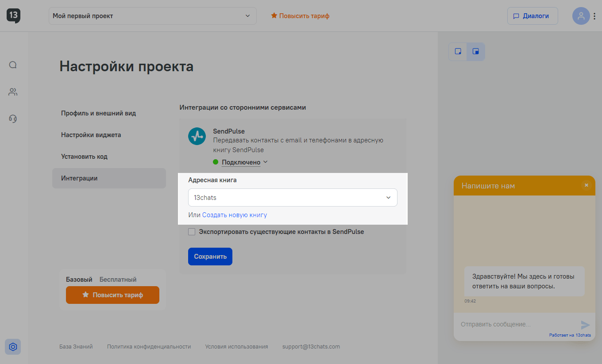Image resolution: width=602 pixels, height=364 pixels.
Task: Open project settings hexagon icon
Action: [x=13, y=347]
